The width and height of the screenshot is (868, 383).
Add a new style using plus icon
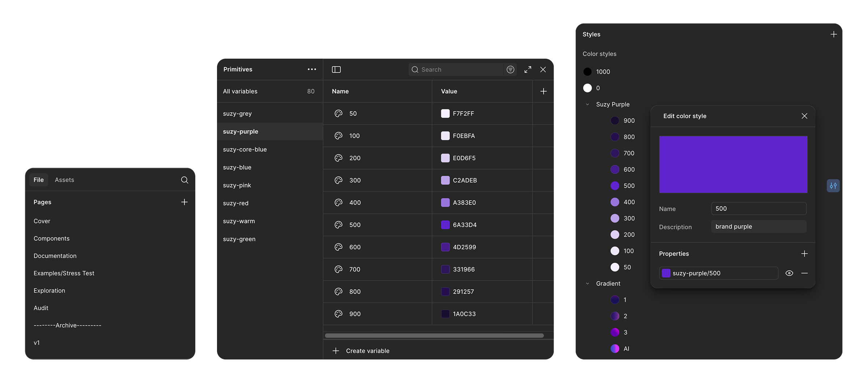pyautogui.click(x=834, y=34)
